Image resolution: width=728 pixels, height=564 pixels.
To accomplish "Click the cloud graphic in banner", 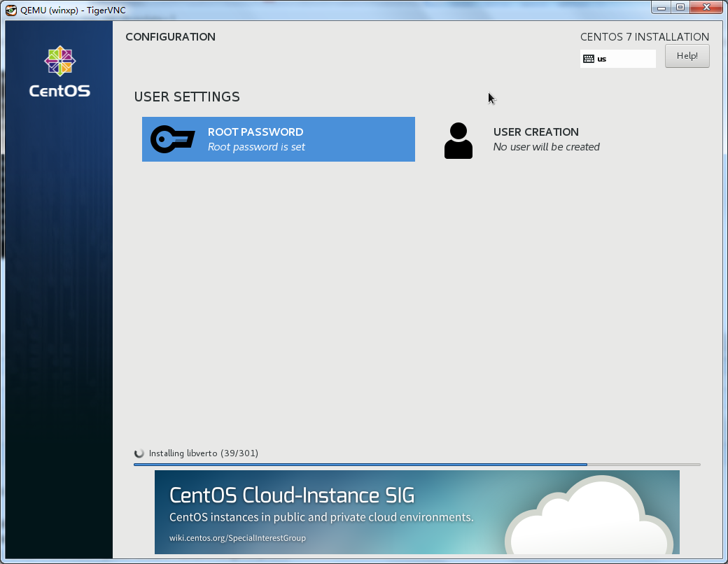I will click(589, 515).
